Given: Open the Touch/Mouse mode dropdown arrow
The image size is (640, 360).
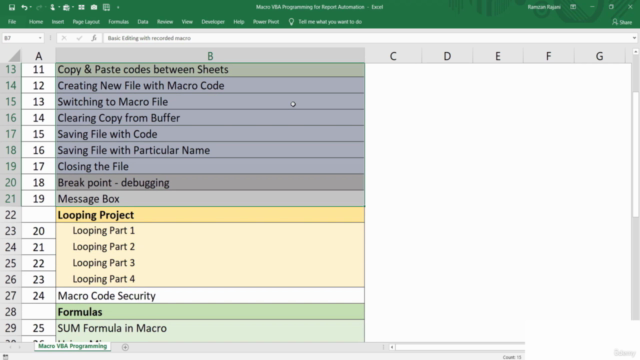Looking at the screenshot, I should click(x=58, y=7).
